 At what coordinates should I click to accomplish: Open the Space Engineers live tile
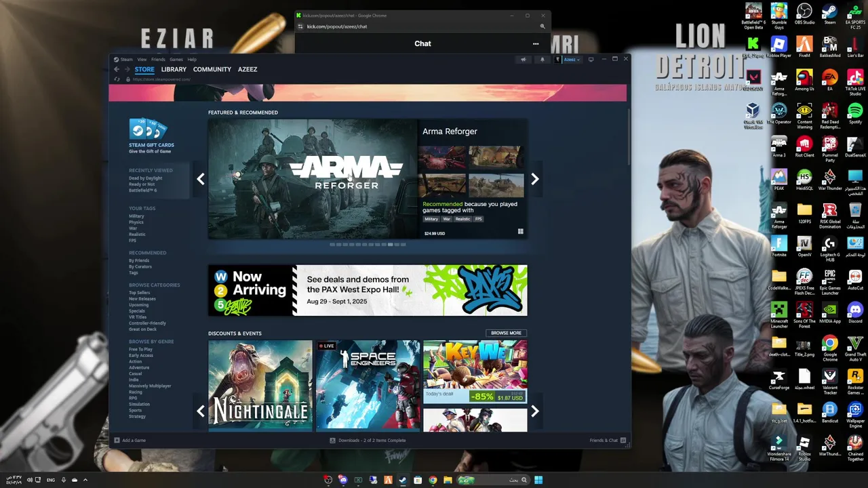(x=368, y=385)
